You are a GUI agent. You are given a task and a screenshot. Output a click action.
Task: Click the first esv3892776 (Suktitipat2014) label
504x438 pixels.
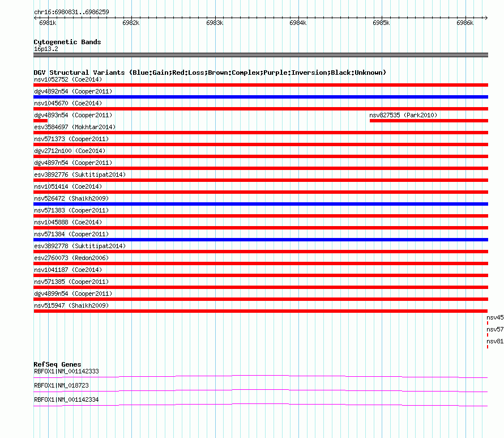[80, 175]
